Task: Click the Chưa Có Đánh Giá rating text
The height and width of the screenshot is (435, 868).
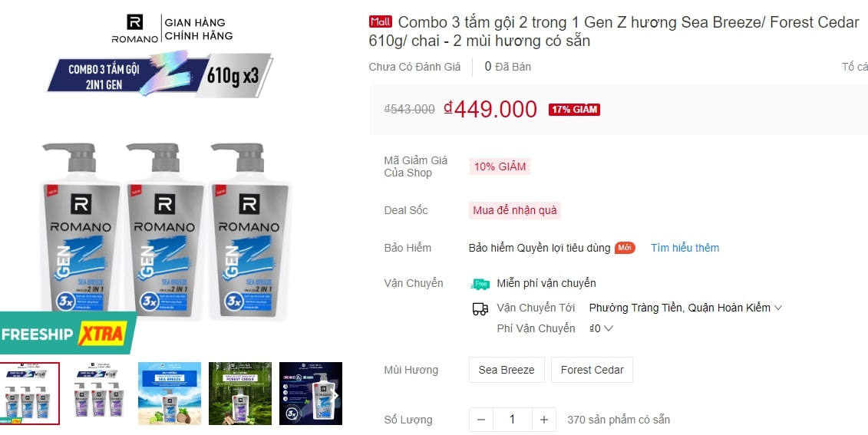Action: 414,67
